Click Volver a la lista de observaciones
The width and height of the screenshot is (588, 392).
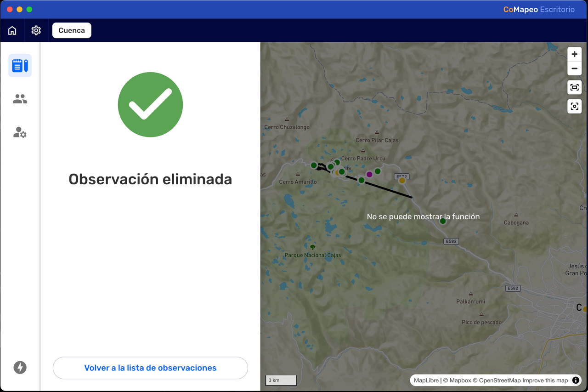click(150, 368)
